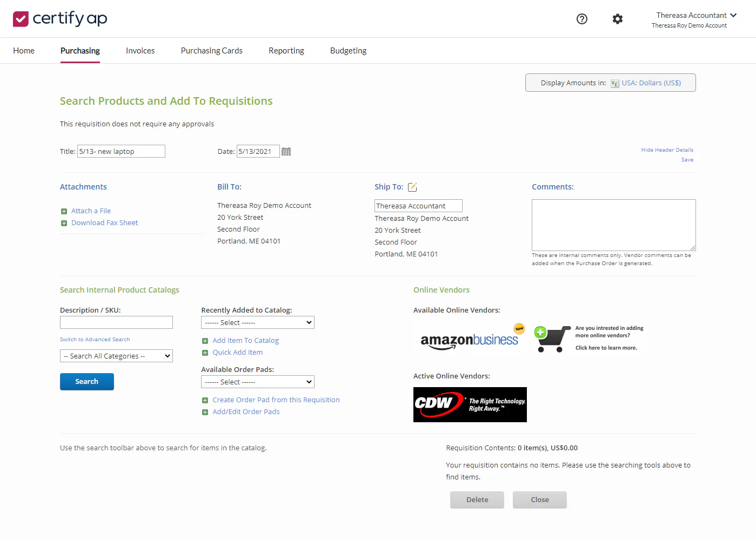Open the settings gear icon
Viewport: 756px width, 541px height.
click(x=618, y=19)
